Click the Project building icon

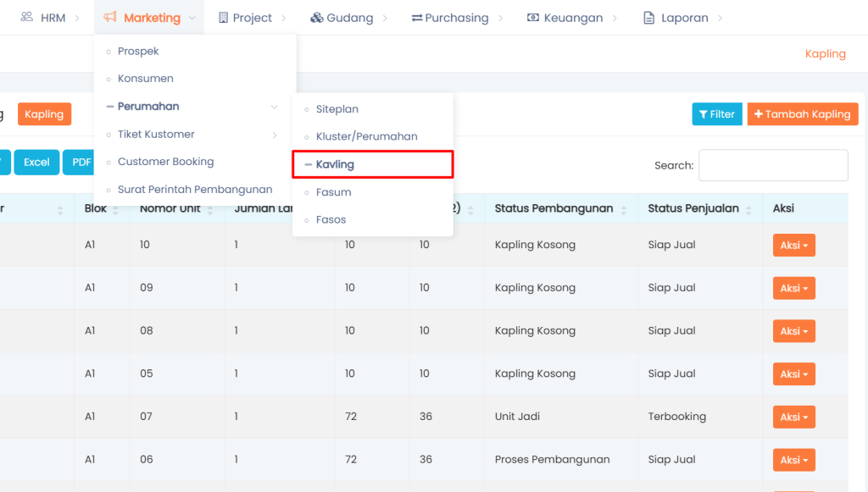[224, 18]
